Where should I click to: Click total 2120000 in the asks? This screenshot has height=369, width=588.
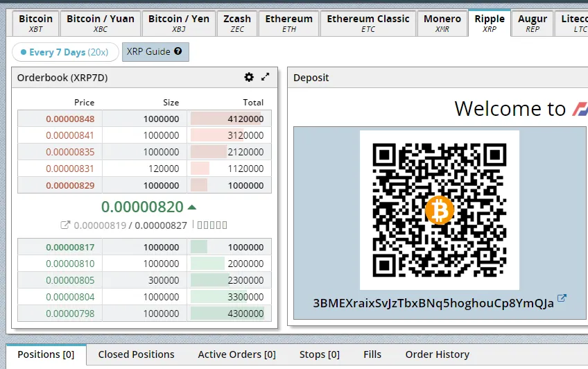245,152
